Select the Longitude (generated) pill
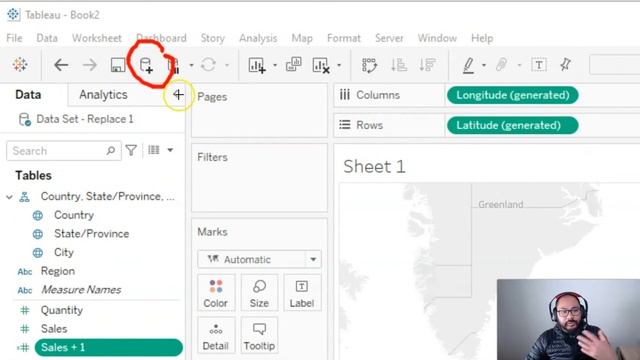 [x=513, y=95]
